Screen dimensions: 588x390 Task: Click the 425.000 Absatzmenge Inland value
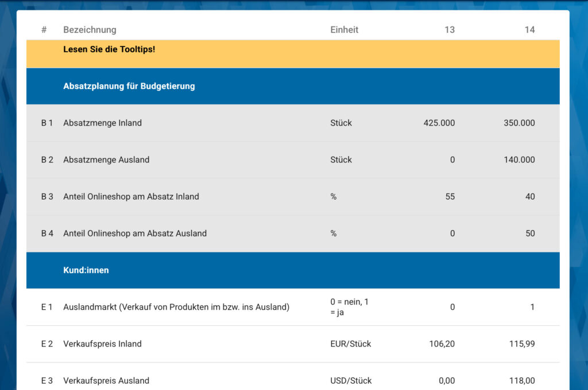pos(439,123)
